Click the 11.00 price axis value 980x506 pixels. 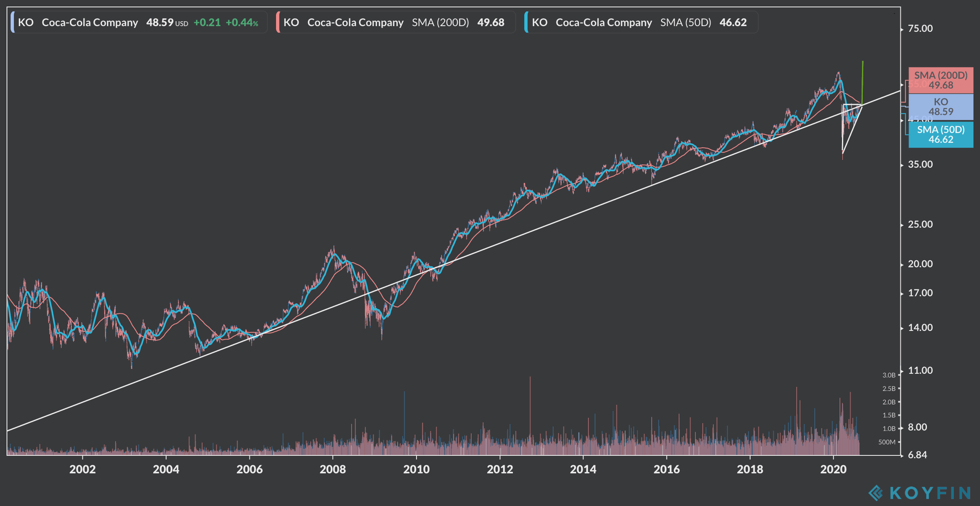pyautogui.click(x=920, y=371)
